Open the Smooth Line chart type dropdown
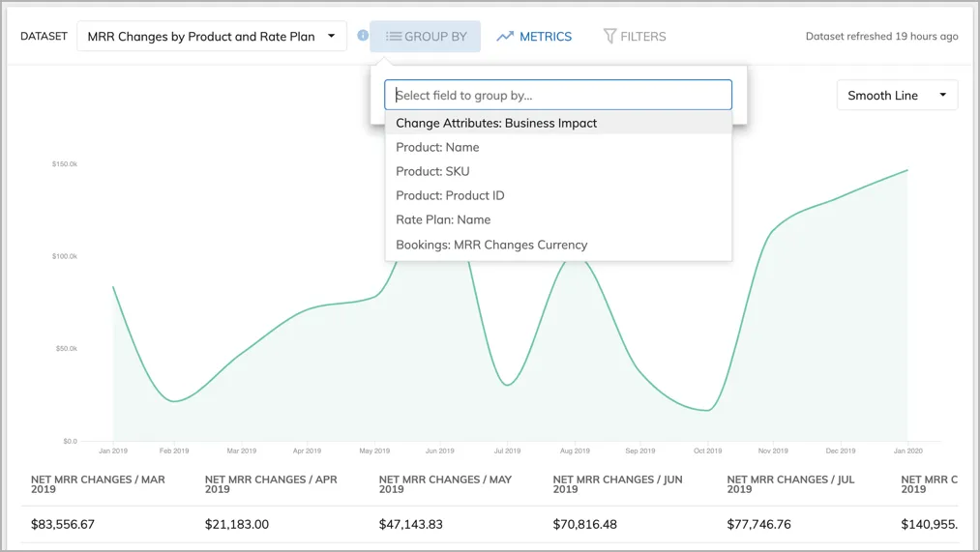The image size is (980, 552). [897, 95]
